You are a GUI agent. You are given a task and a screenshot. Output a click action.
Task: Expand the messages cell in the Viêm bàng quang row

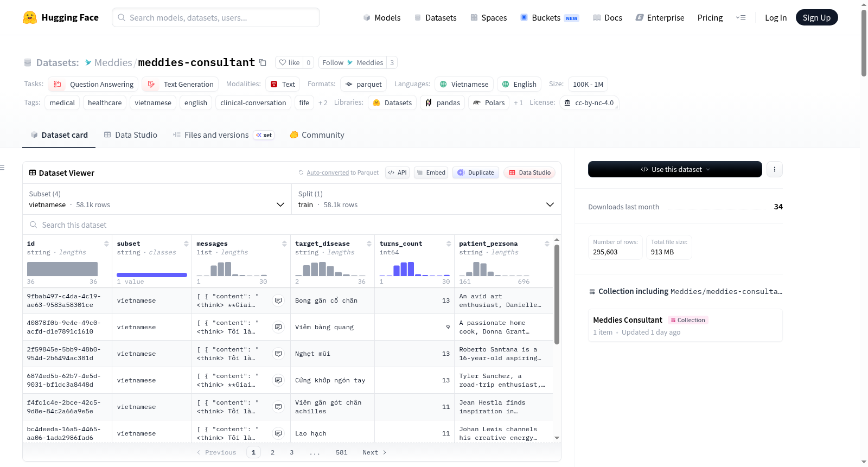278,327
